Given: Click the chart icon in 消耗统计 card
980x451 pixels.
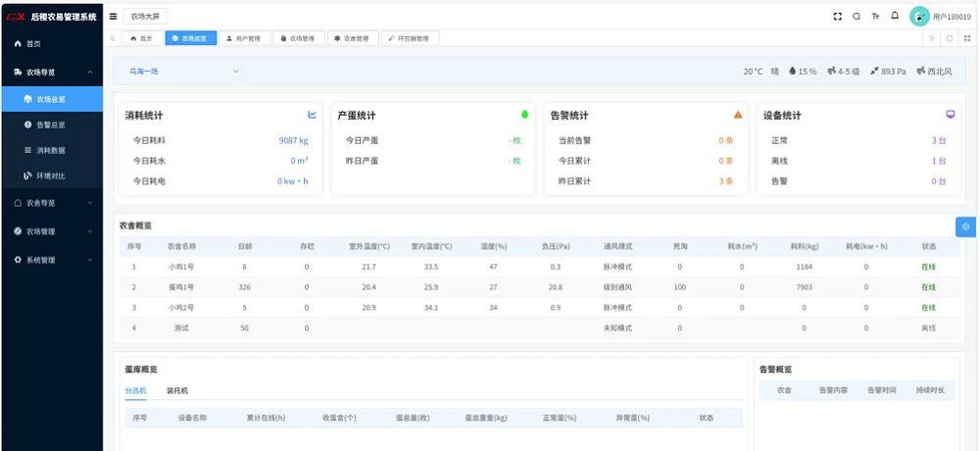Looking at the screenshot, I should (312, 115).
